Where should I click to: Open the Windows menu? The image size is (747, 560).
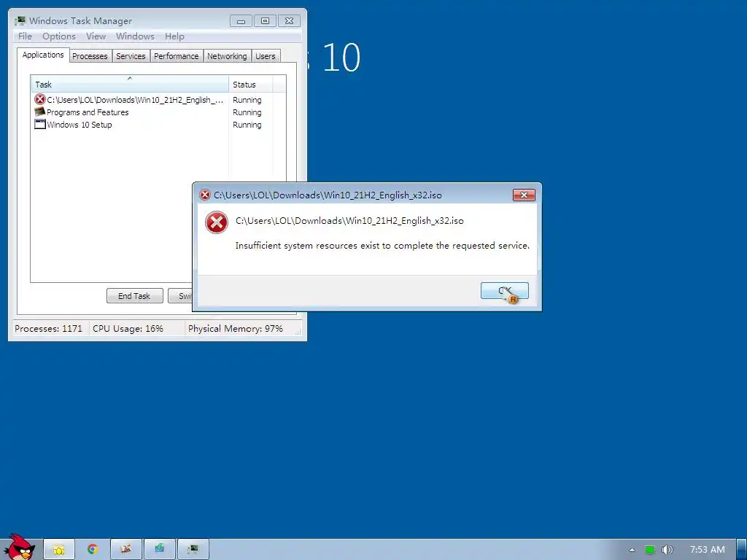point(135,36)
